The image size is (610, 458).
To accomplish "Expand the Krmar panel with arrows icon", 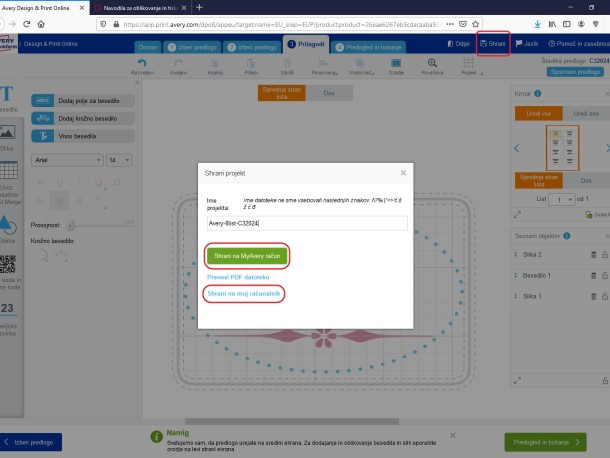I will [x=517, y=214].
